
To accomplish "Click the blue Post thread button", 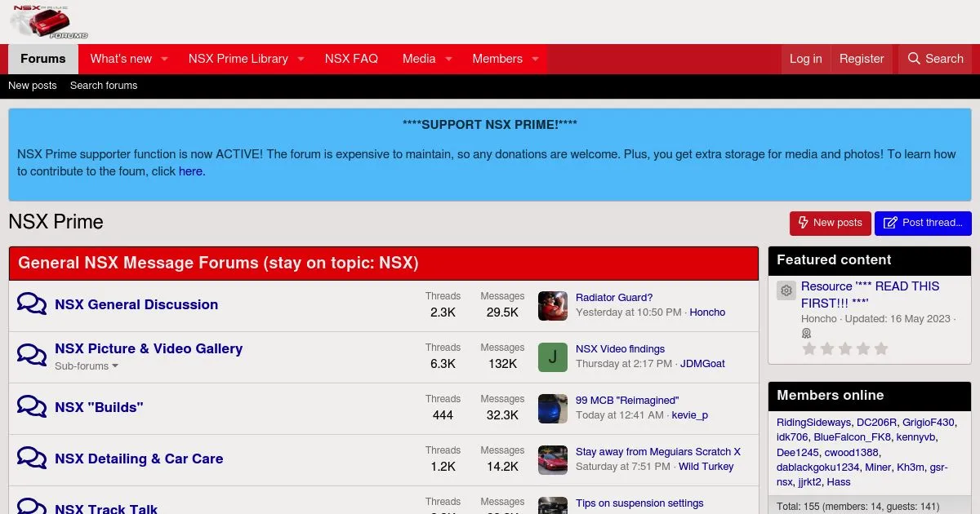I will 923,223.
